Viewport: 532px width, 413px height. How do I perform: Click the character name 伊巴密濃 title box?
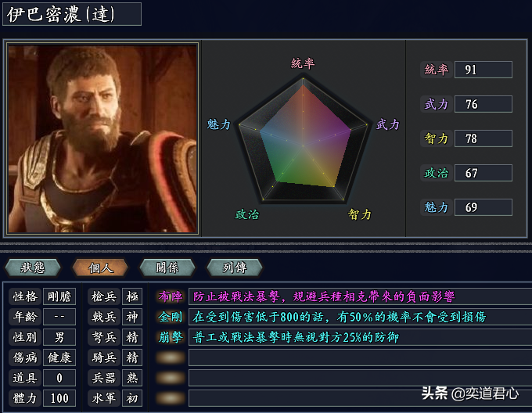click(x=72, y=14)
